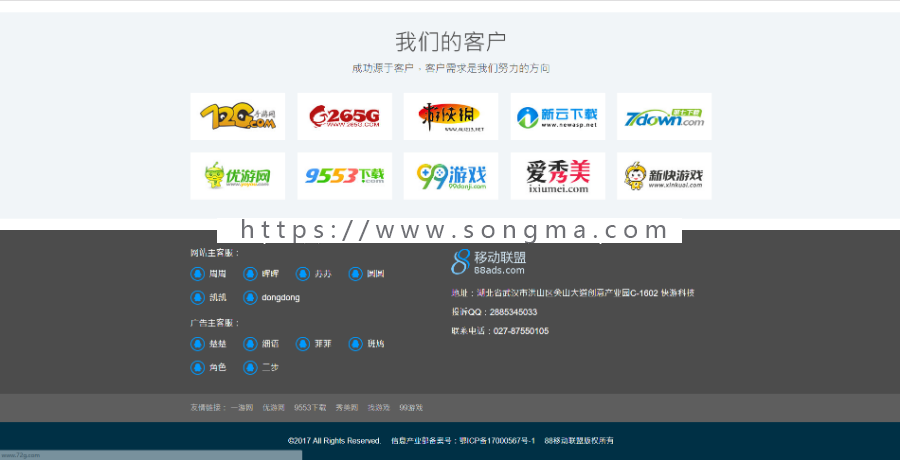900x460 pixels.
Task: Open the 新云下载 client logo
Action: pos(557,117)
